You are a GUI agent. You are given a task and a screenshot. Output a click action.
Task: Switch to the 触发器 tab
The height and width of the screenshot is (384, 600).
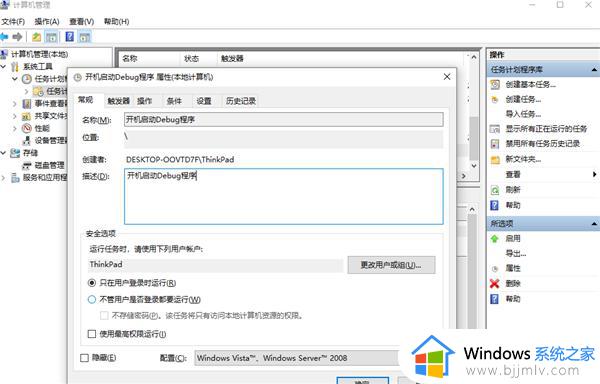pyautogui.click(x=119, y=101)
